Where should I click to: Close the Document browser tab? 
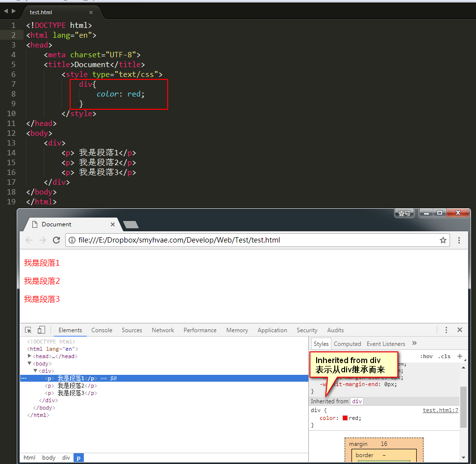point(113,224)
